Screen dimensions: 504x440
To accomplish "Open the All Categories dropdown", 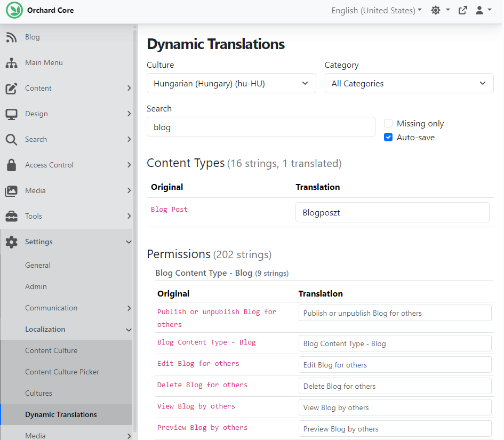I will click(x=409, y=84).
